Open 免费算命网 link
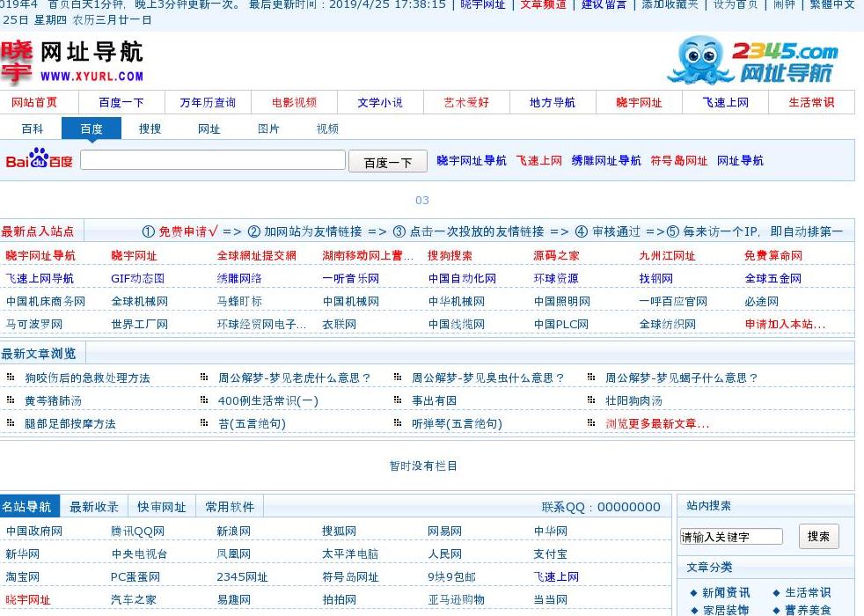 [x=773, y=256]
